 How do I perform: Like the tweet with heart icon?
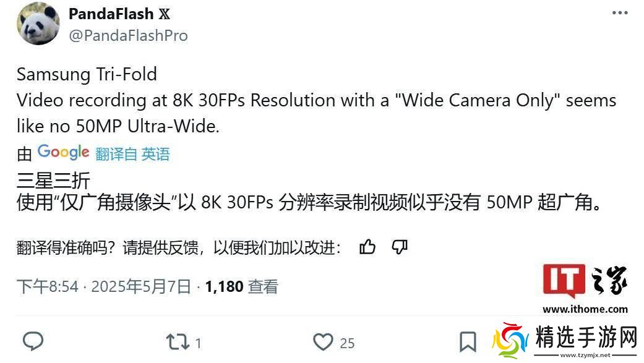click(323, 341)
